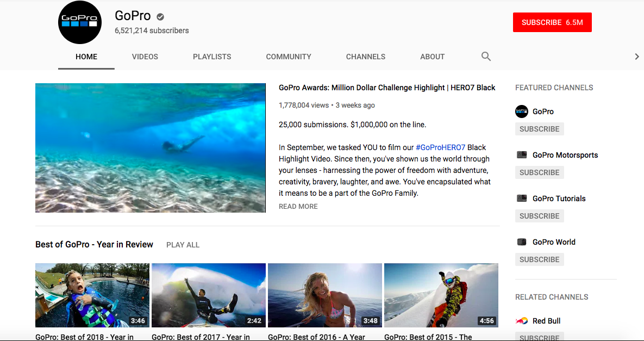Click the 4:56 duration badge

pyautogui.click(x=487, y=320)
